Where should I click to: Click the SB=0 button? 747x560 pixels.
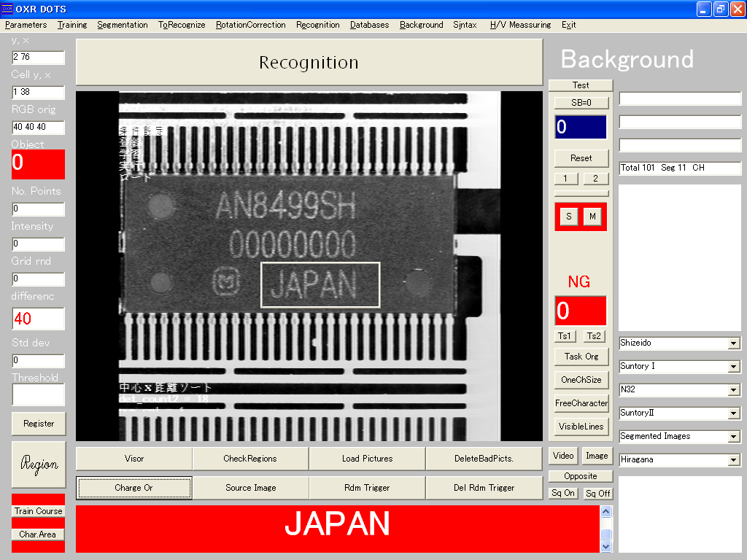tap(581, 102)
